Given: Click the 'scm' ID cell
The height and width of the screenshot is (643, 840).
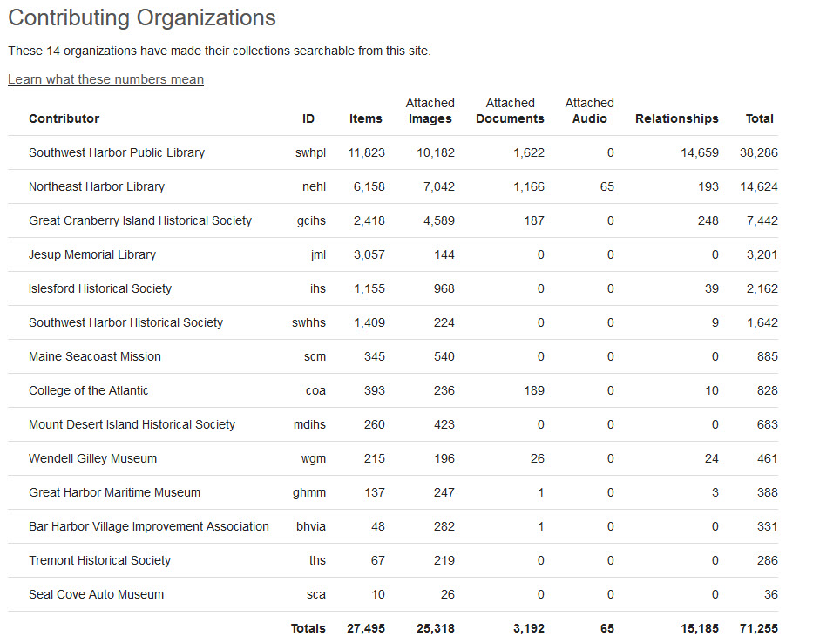Looking at the screenshot, I should pyautogui.click(x=315, y=356).
